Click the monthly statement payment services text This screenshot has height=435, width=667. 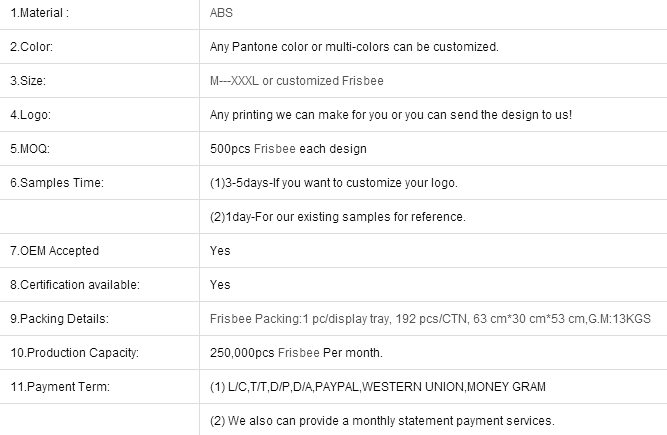[x=382, y=421]
